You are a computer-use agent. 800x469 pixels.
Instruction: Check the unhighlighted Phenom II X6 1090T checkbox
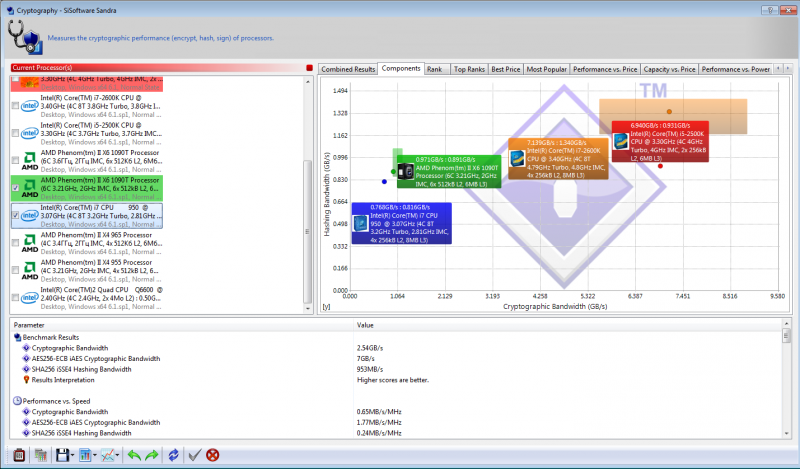pos(15,160)
